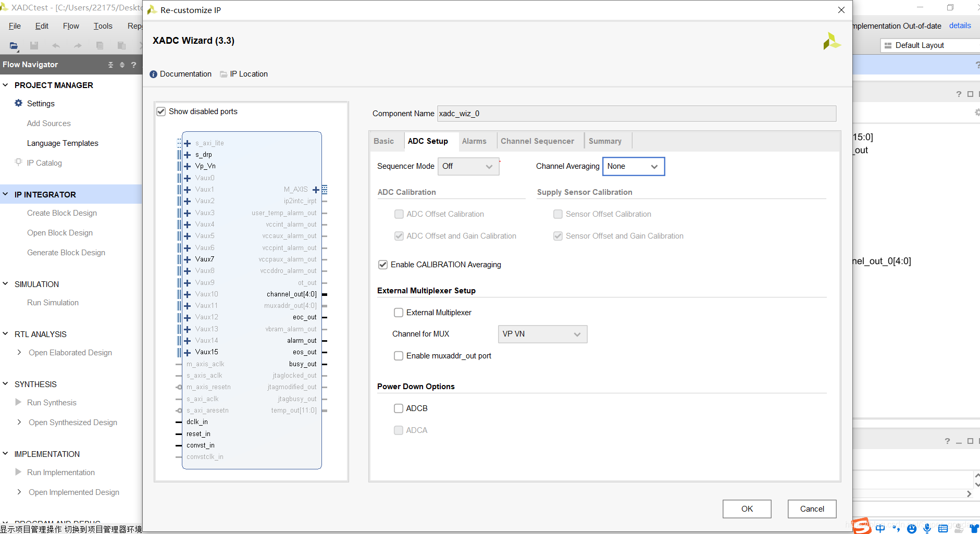
Task: Switch to the Basic tab
Action: 384,141
